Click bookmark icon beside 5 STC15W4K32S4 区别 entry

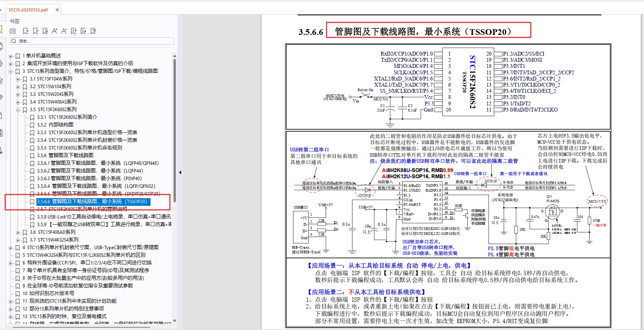point(18,255)
